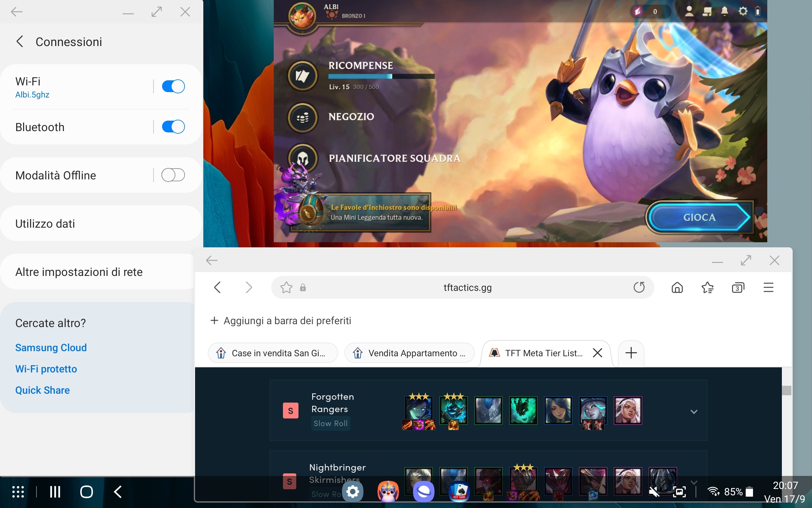Image resolution: width=812 pixels, height=508 pixels.
Task: Open Settings app from taskbar
Action: point(353,492)
